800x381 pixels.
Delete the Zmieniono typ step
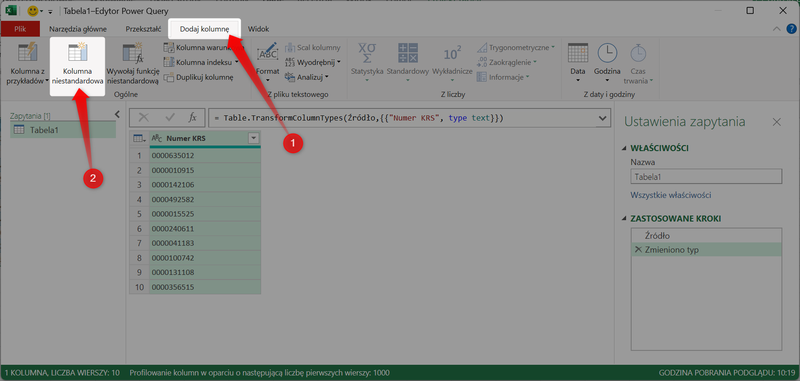click(637, 250)
